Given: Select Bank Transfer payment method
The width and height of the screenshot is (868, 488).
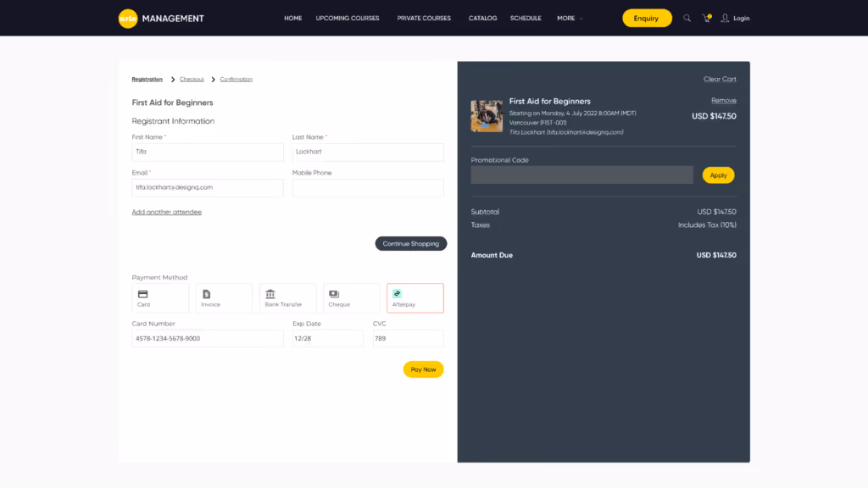Looking at the screenshot, I should point(288,298).
